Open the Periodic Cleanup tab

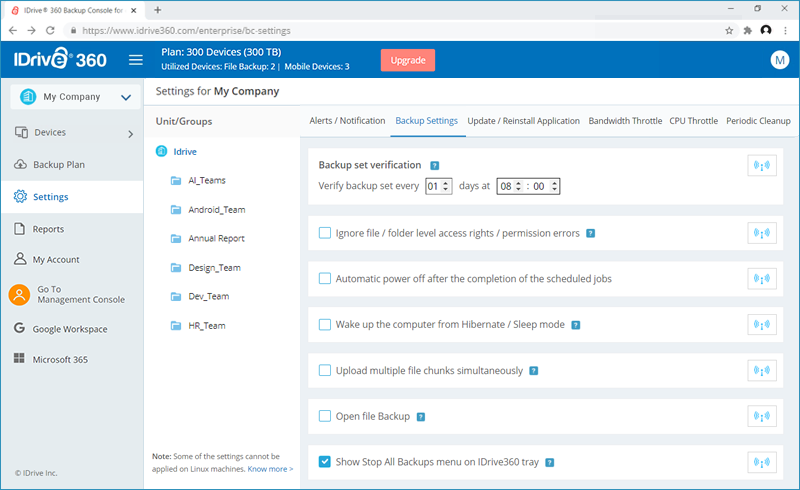tap(758, 121)
